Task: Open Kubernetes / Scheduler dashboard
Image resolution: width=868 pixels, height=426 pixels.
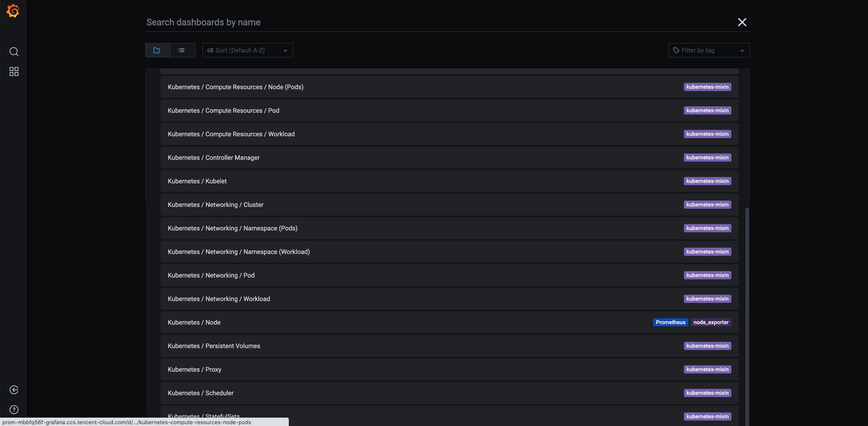Action: point(449,393)
